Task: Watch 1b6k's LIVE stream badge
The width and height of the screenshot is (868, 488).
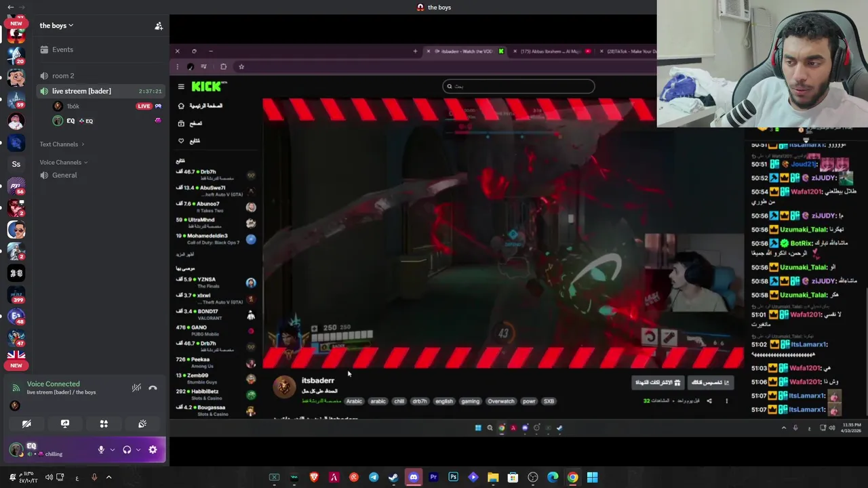Action: coord(144,106)
